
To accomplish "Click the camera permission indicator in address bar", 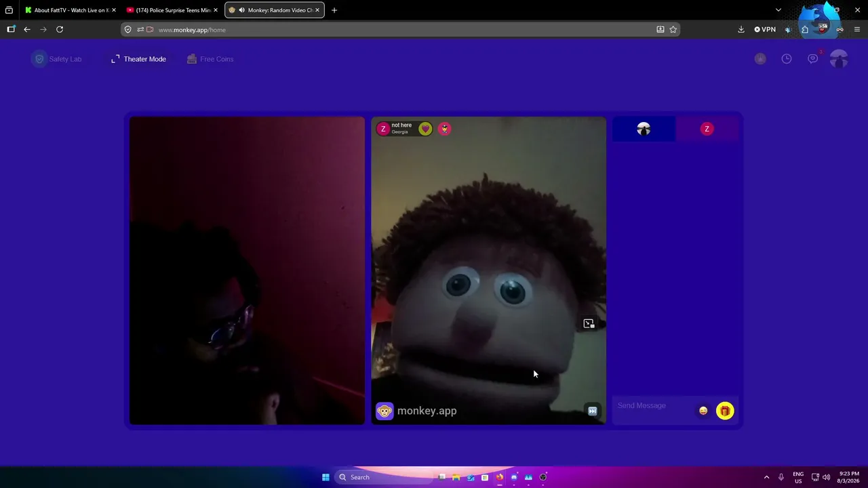I will 150,29.
